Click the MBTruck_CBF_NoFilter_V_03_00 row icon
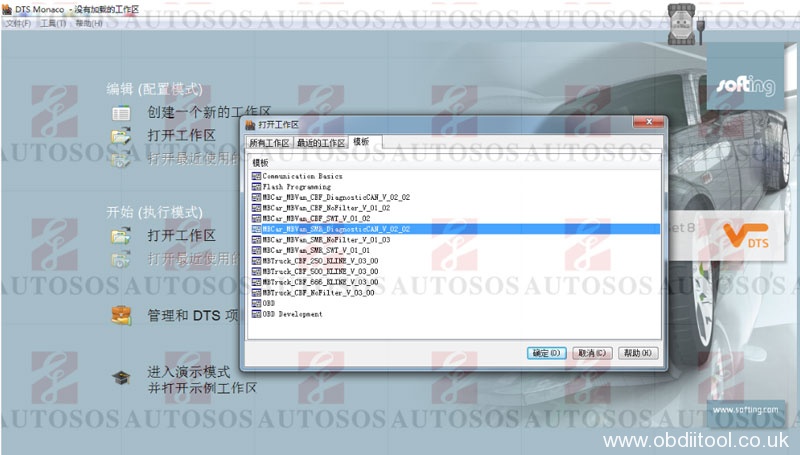The image size is (800, 455). [256, 293]
